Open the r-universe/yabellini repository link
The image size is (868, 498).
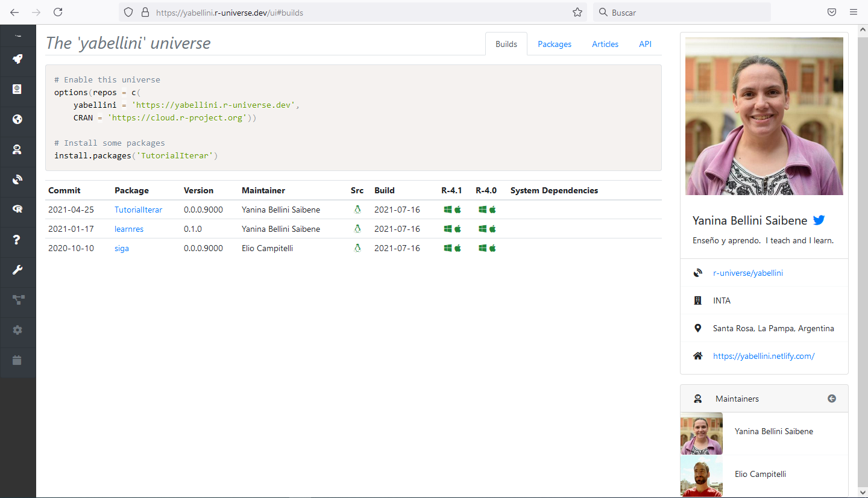click(x=747, y=273)
